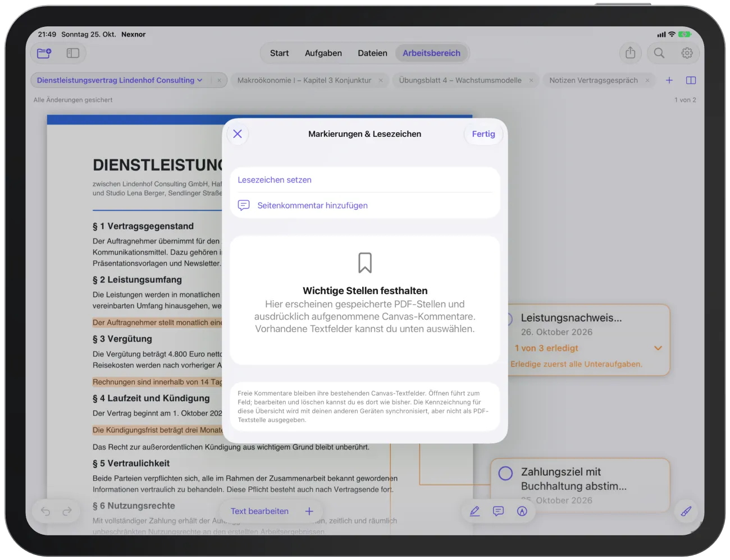The image size is (730, 560).
Task: Click plus icon next to Text bearbeiten
Action: click(x=309, y=511)
